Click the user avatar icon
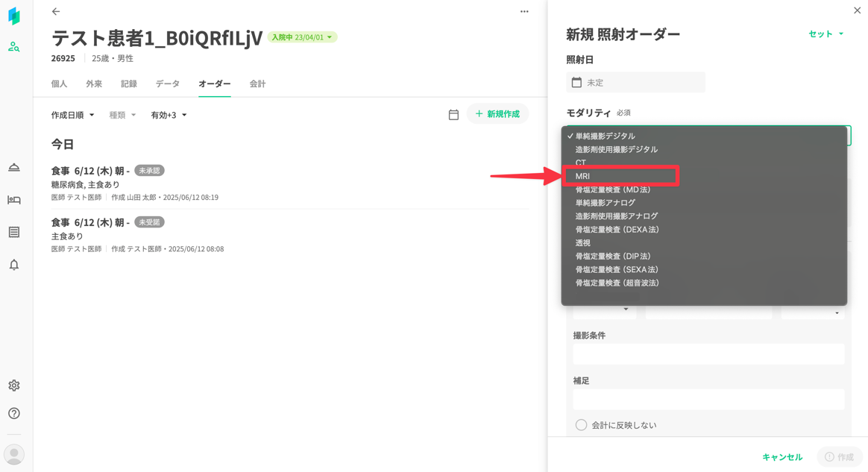 (x=14, y=454)
